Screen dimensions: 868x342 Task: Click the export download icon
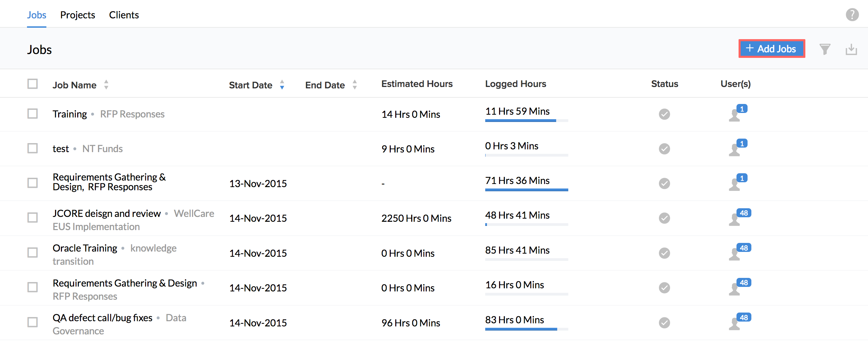pos(851,50)
